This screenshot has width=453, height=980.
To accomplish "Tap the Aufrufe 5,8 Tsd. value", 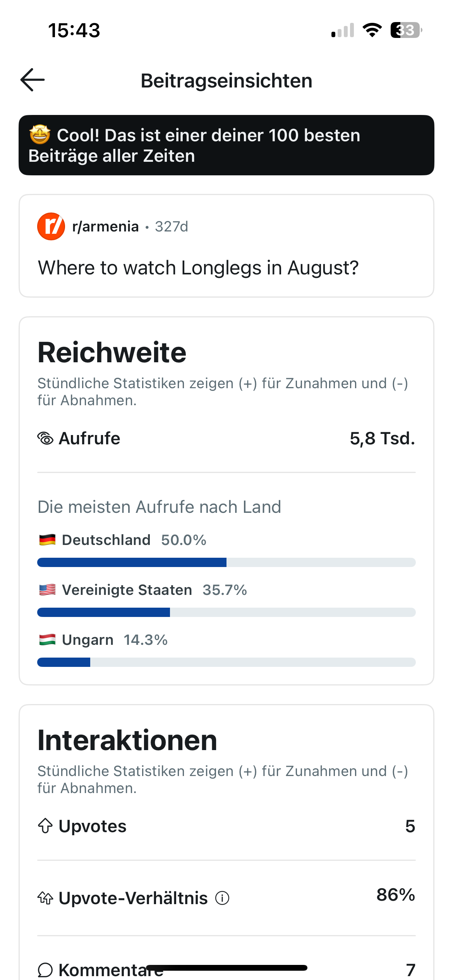I will tap(383, 439).
